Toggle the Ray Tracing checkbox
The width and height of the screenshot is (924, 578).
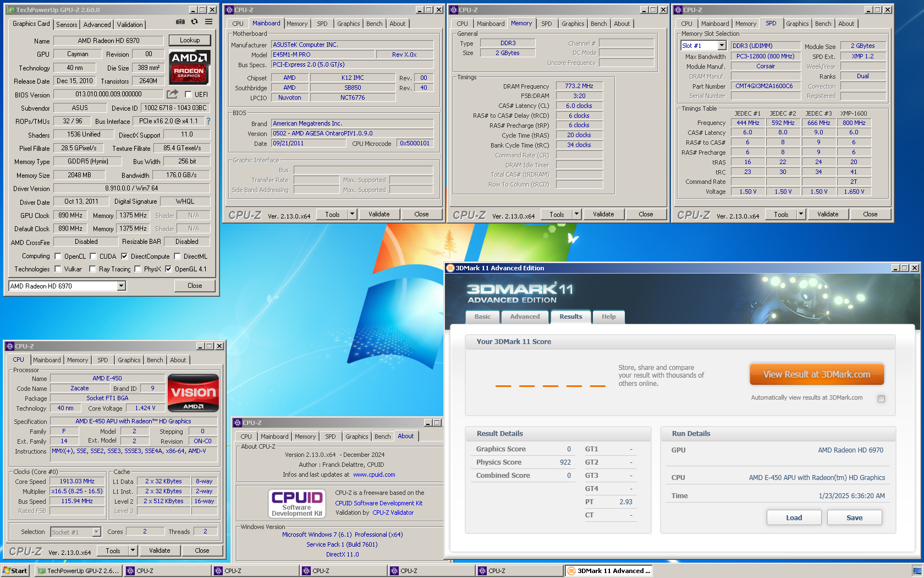[x=93, y=269]
